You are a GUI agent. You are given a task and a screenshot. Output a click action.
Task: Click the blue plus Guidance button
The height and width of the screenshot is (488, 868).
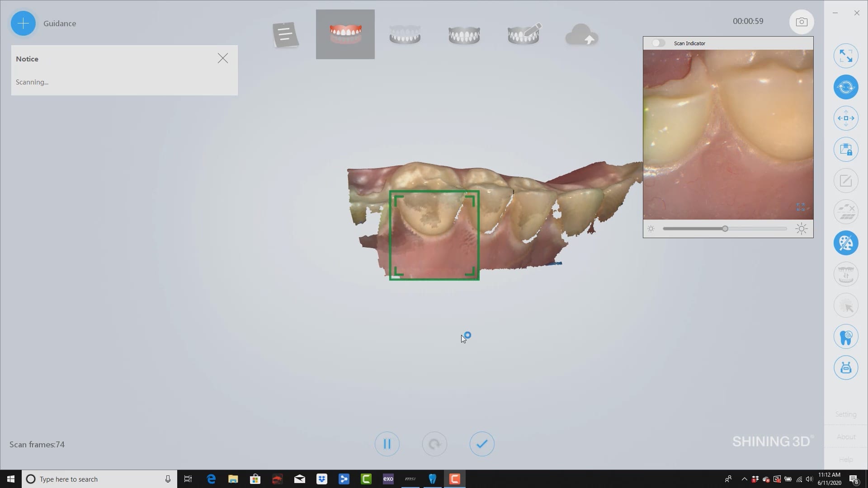(23, 23)
